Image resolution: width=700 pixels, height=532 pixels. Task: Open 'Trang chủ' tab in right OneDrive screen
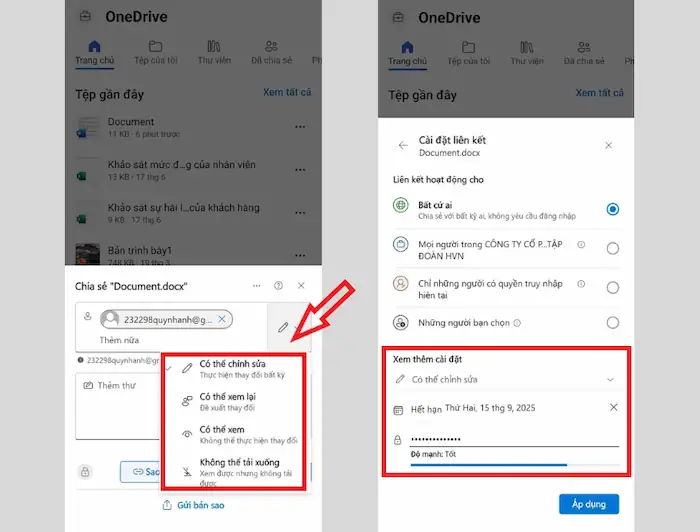[408, 54]
